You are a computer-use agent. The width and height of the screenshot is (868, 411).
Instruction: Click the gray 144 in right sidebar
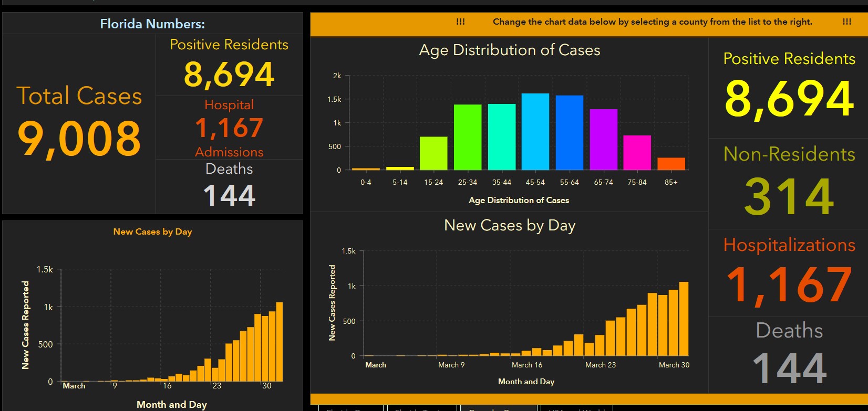[x=789, y=368]
